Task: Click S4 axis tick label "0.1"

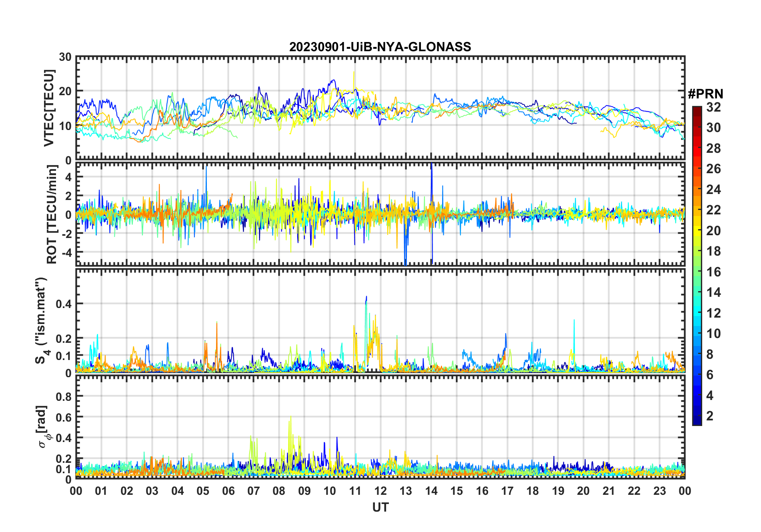Action: (64, 356)
